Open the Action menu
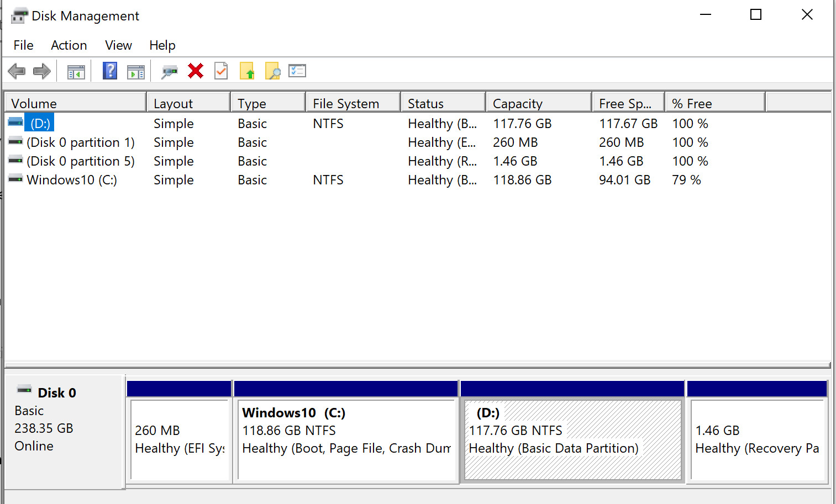Viewport: 836px width, 504px height. tap(69, 45)
